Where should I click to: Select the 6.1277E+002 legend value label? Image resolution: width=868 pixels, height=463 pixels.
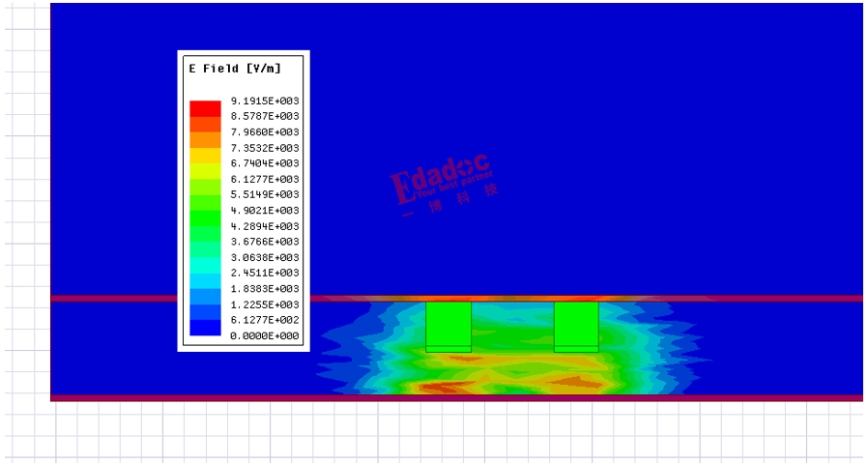(264, 320)
